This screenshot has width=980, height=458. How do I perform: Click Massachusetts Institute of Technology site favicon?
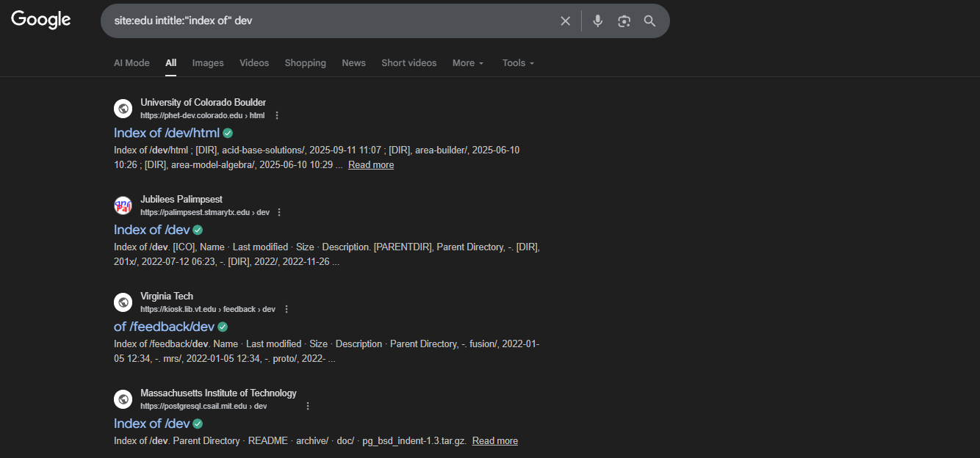(123, 399)
